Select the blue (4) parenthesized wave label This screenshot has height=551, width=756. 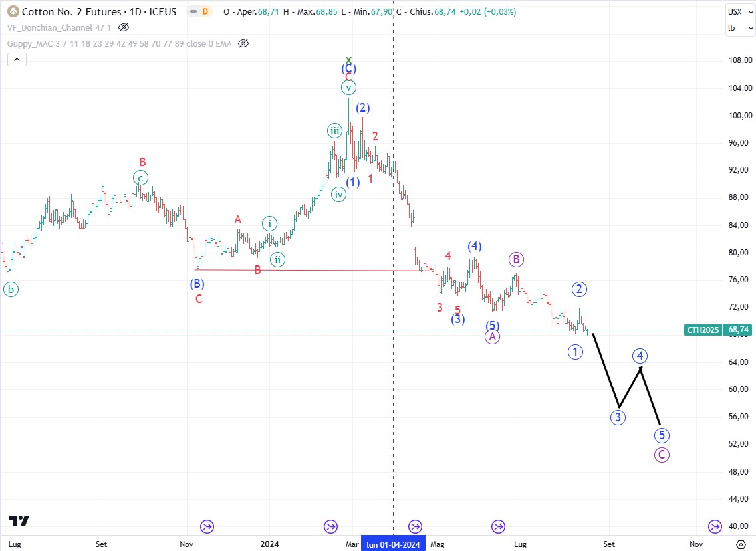pyautogui.click(x=475, y=247)
